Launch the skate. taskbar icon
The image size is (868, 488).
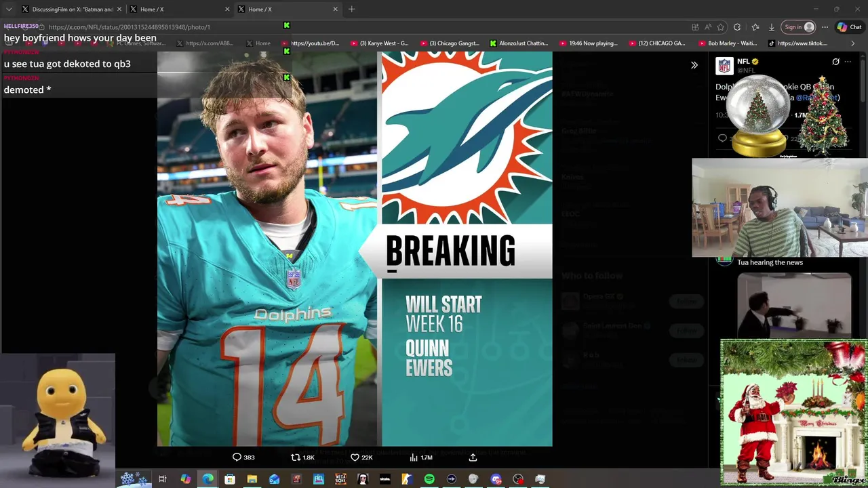(x=384, y=479)
